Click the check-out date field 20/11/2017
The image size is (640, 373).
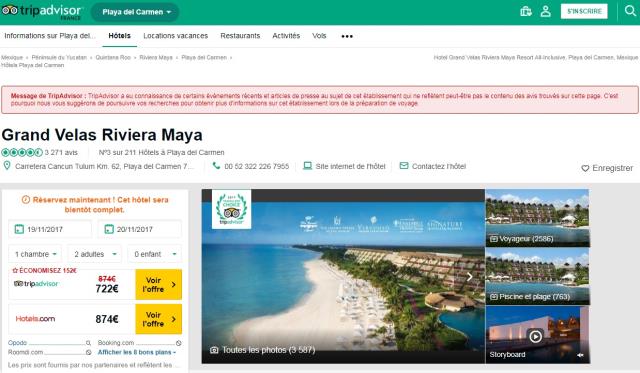pyautogui.click(x=140, y=229)
